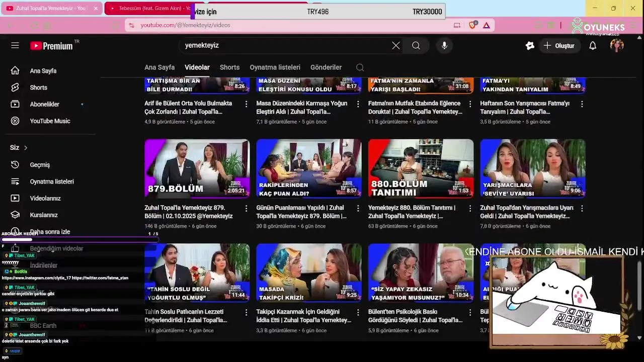Open options for Fatma'nın Mutfak Etabında video
The image size is (644, 362).
coord(470,104)
